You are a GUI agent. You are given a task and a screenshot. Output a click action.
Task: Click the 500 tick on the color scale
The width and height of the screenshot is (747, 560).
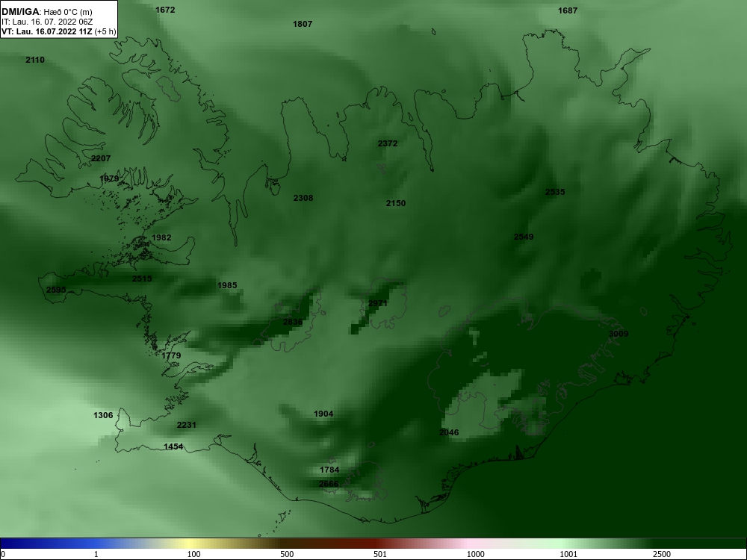pos(287,554)
